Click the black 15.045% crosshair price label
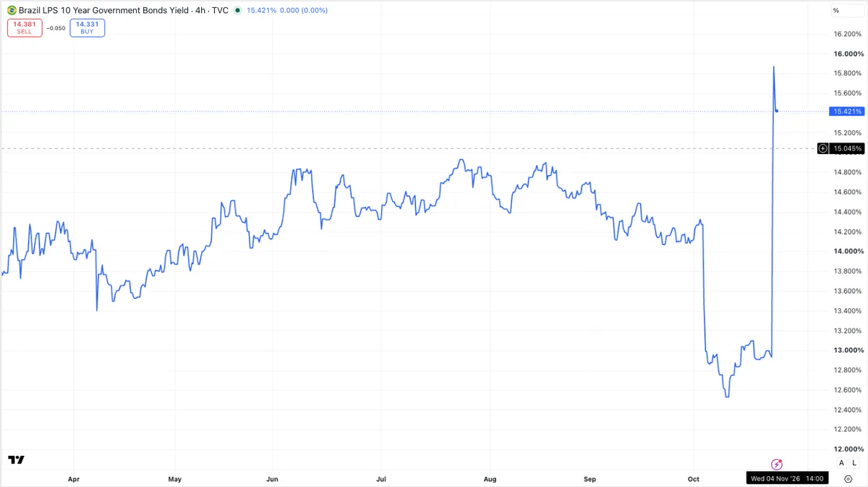868x487 pixels. (848, 148)
